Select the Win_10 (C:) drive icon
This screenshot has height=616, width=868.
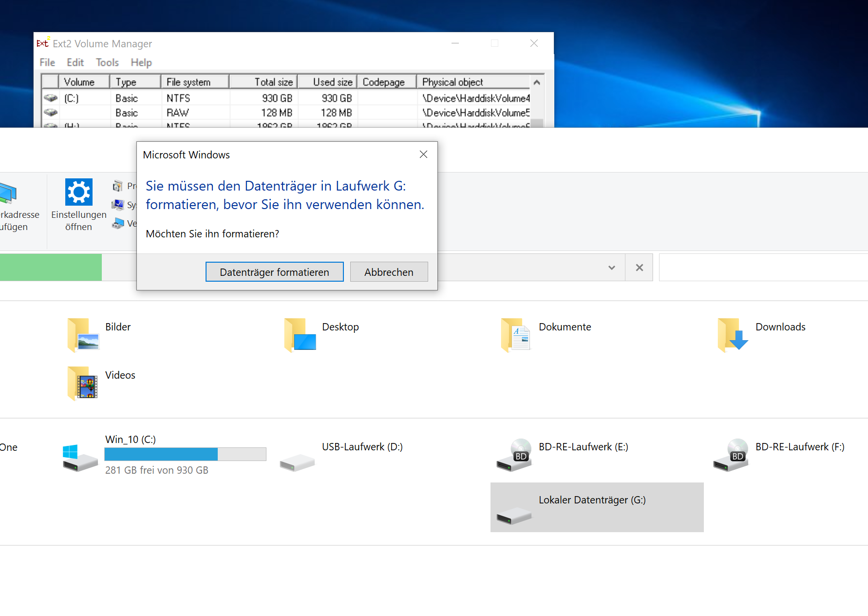(x=80, y=458)
